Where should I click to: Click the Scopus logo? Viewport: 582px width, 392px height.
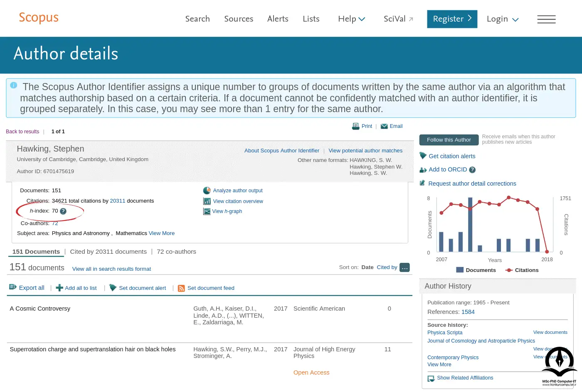pos(39,18)
